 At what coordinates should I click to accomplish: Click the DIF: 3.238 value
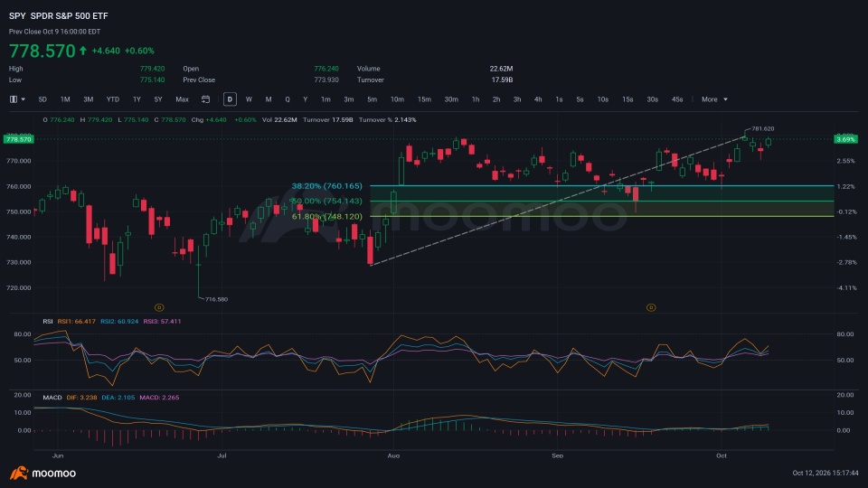point(82,398)
